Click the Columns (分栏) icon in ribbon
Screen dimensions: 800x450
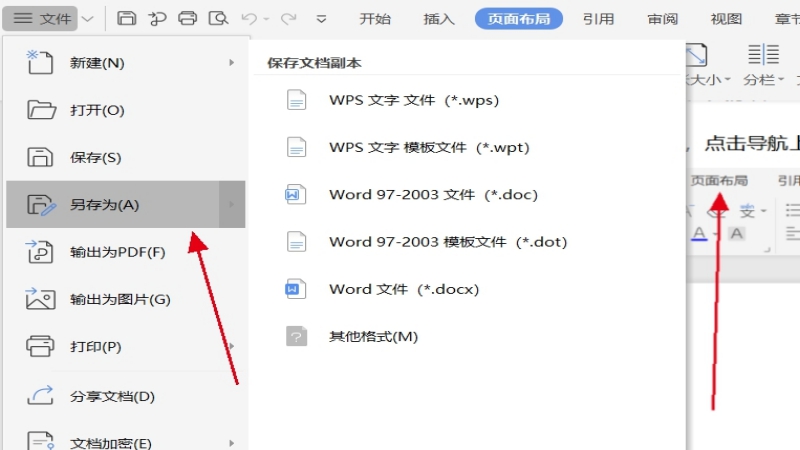click(x=764, y=55)
